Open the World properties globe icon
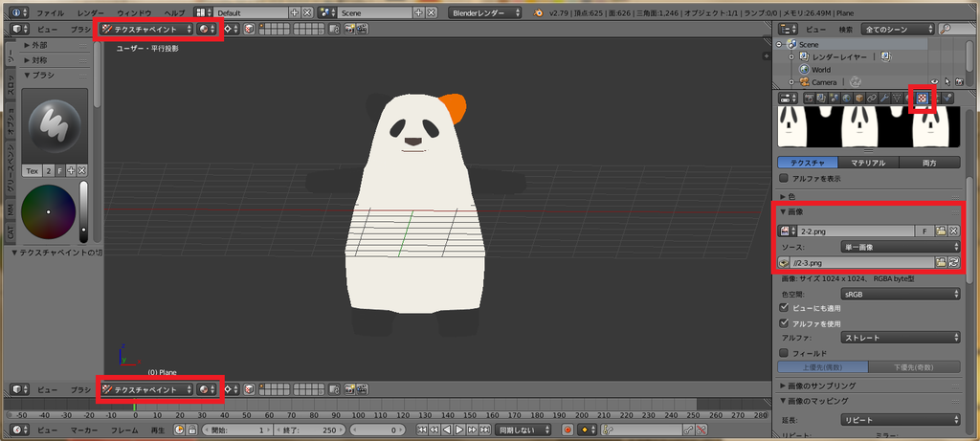 coord(846,99)
